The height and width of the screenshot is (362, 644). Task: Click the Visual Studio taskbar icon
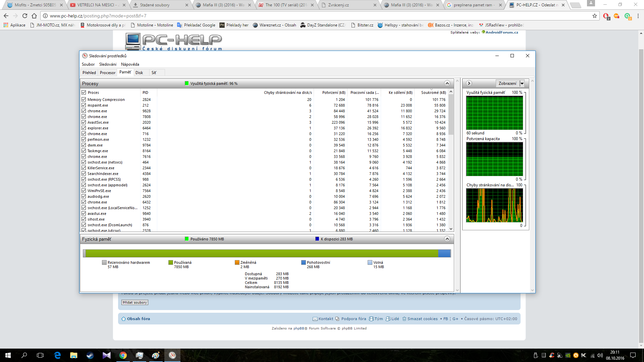tap(106, 355)
